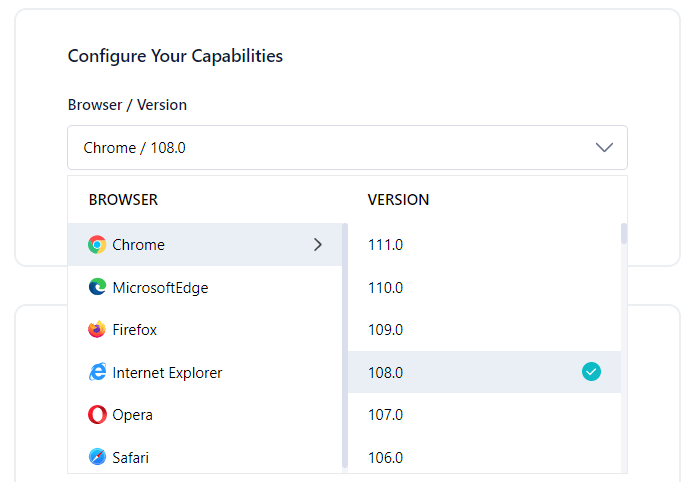
Task: Click the version list scrollbar thumb
Action: click(x=624, y=234)
